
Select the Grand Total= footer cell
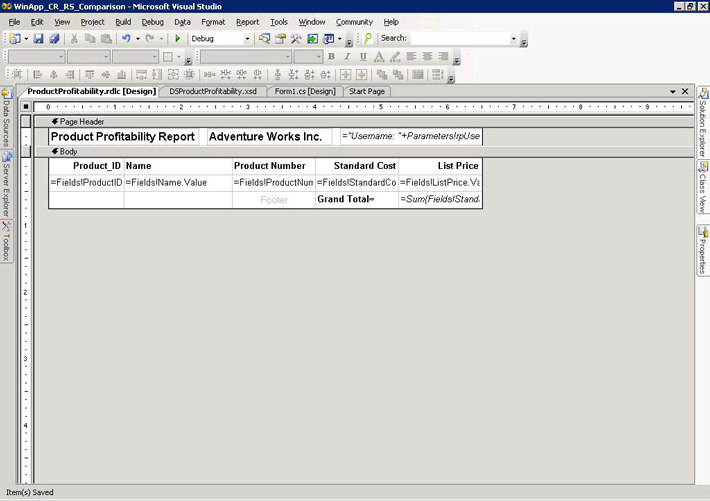point(357,199)
